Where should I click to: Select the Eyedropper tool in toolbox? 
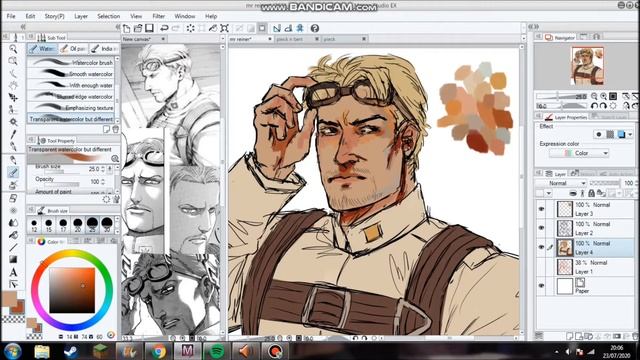pyautogui.click(x=13, y=134)
